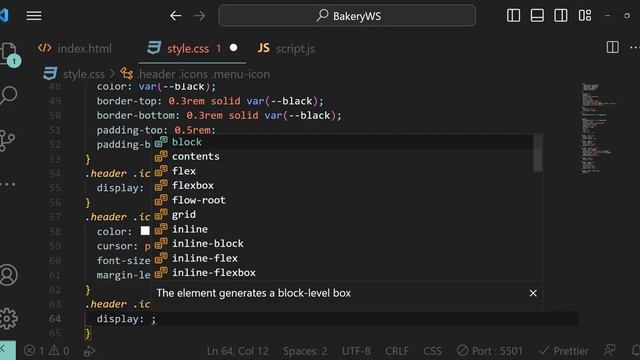Viewport: 640px width, 360px height.
Task: Open errors and warnings count in status bar
Action: (47, 351)
